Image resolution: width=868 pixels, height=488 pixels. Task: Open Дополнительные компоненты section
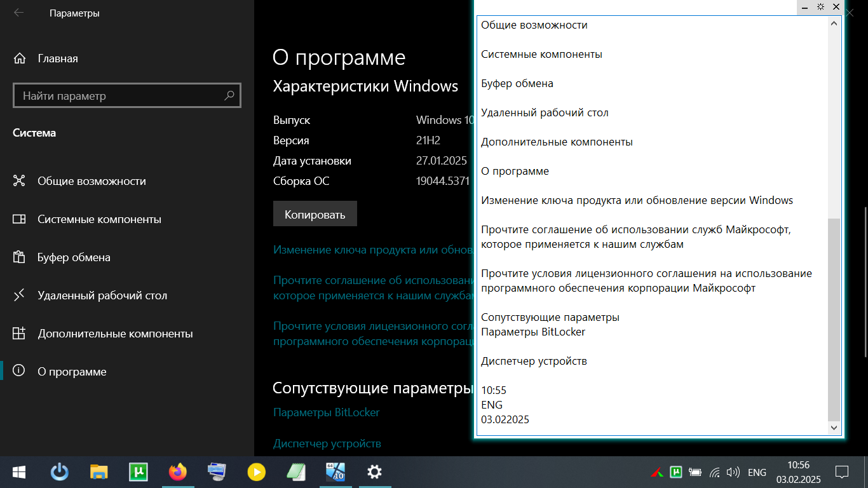pyautogui.click(x=114, y=334)
